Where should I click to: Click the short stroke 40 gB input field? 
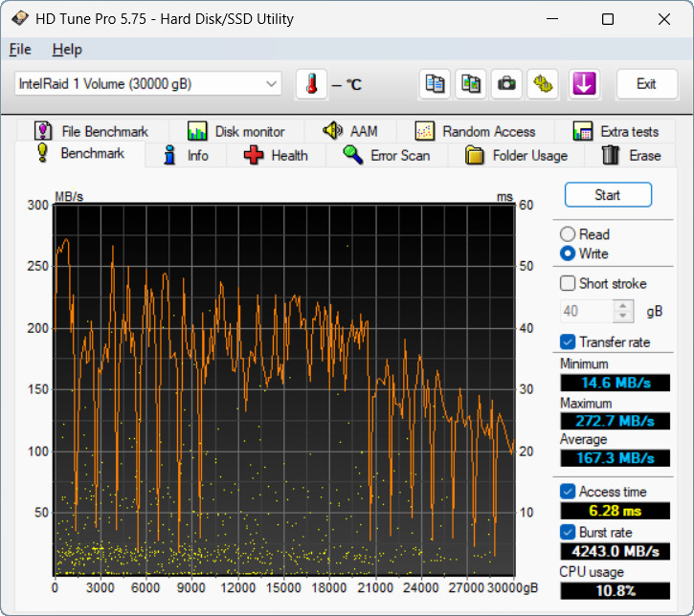pos(587,311)
